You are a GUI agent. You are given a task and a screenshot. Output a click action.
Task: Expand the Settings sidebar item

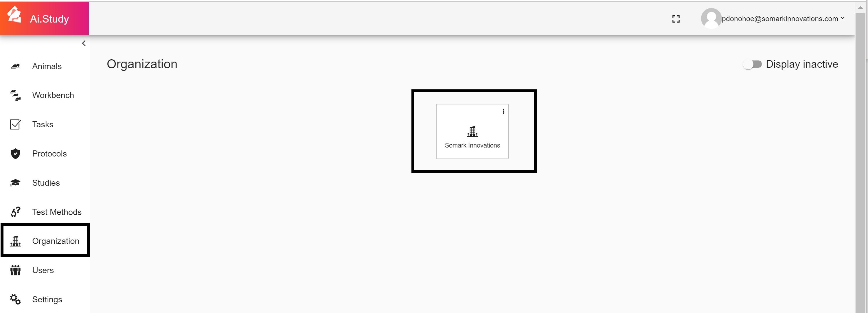[x=47, y=299]
